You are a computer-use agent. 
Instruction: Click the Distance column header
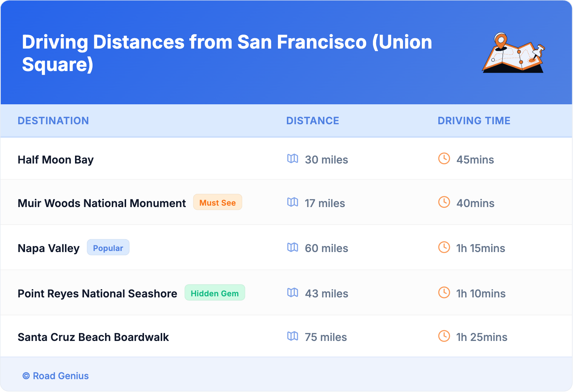313,121
